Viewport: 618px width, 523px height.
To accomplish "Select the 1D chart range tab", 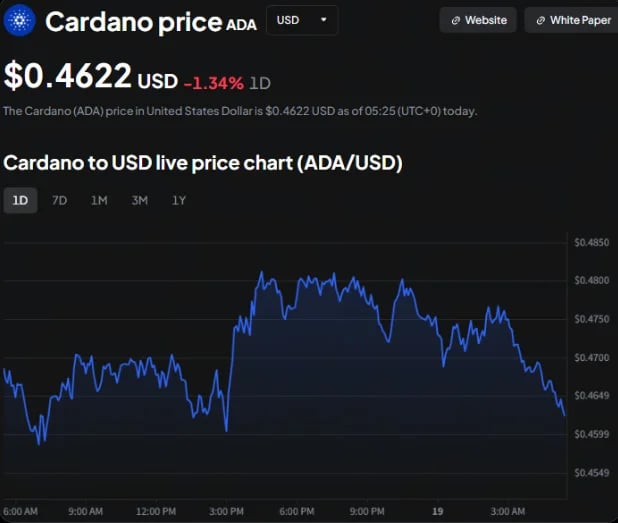I will 20,201.
